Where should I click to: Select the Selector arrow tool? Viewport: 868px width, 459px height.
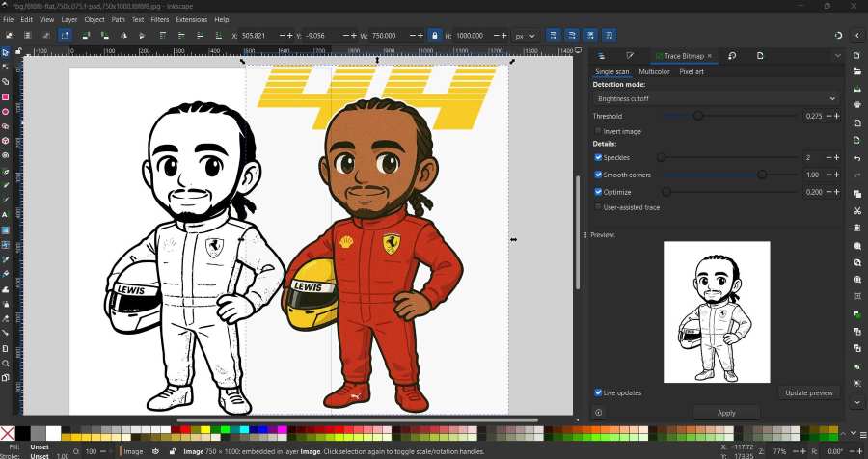pyautogui.click(x=6, y=53)
